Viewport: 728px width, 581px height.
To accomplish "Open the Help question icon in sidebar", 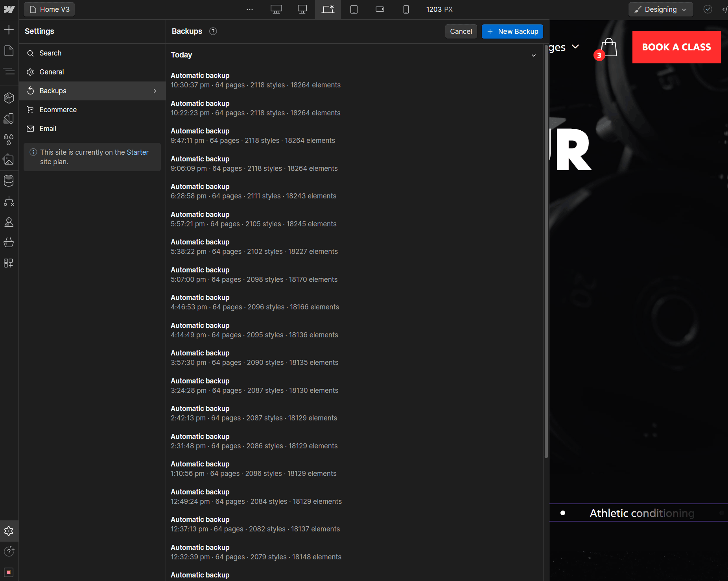I will tap(9, 551).
